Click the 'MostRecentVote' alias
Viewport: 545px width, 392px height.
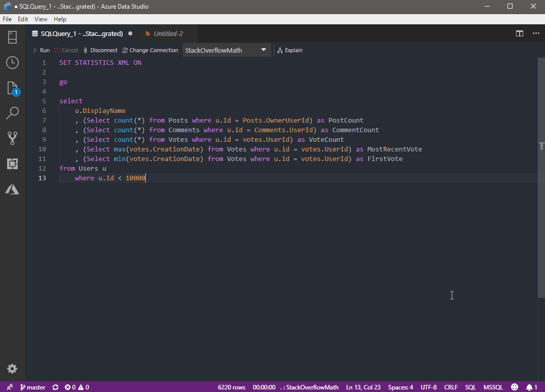point(394,149)
